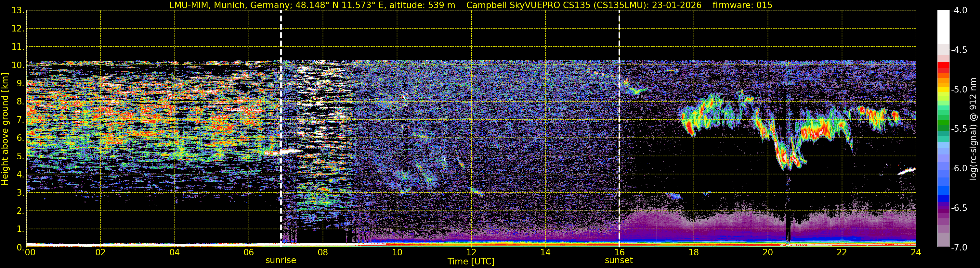The height and width of the screenshot is (268, 980).
Task: Click the '11.' height axis tick label
Action: (18, 47)
